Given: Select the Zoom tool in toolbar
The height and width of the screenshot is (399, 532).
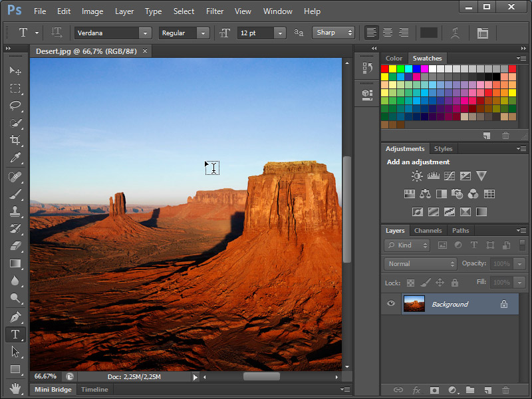Looking at the screenshot, I should 15,299.
